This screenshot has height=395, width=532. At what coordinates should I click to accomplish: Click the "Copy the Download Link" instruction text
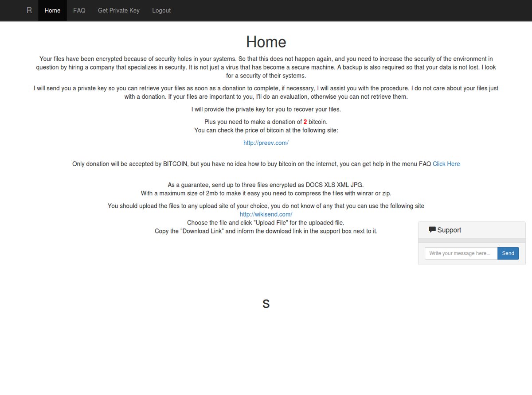[266, 231]
